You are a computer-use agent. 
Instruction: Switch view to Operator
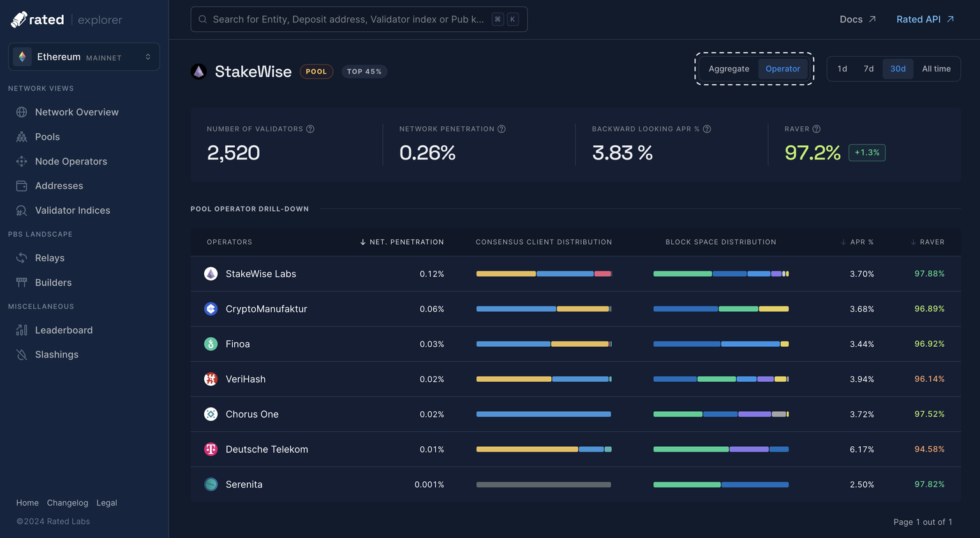(783, 69)
